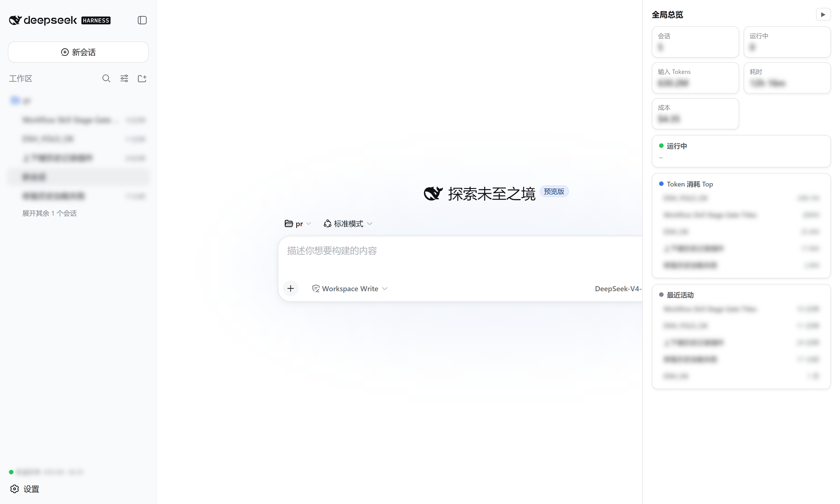Click the HARNESS badge
840x504 pixels.
pos(96,20)
